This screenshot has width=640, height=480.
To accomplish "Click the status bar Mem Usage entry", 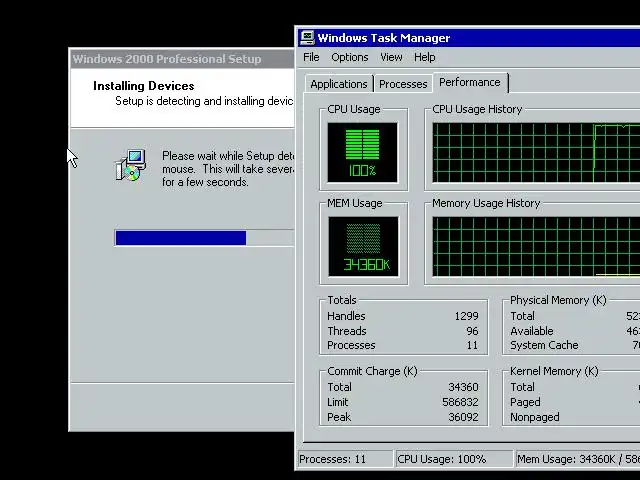I will pos(578,459).
